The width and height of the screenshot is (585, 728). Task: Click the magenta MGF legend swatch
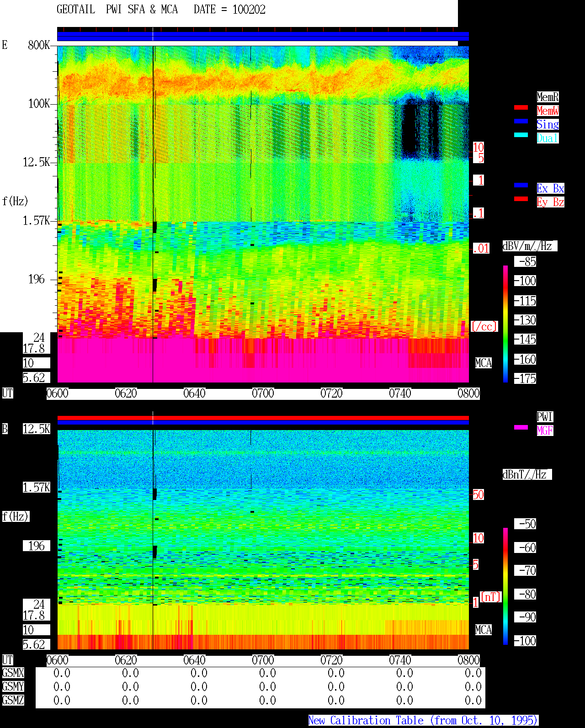521,427
